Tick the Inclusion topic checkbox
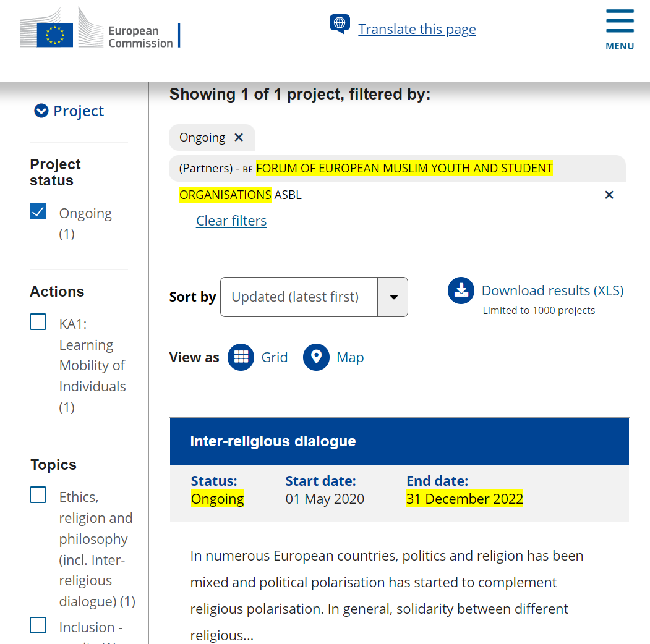The width and height of the screenshot is (650, 644). 38,625
